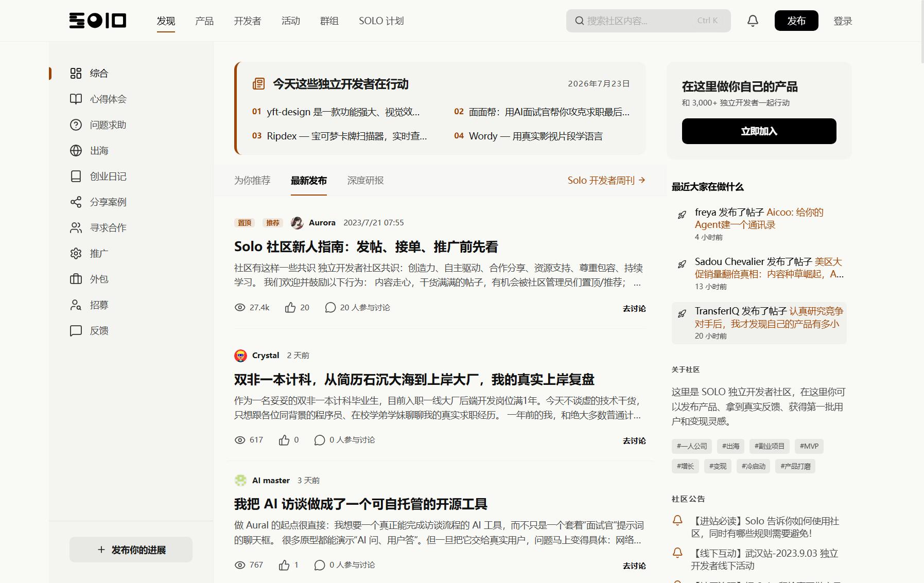Open headline 02 面面帮
Image resolution: width=924 pixels, height=583 pixels.
[x=542, y=112]
